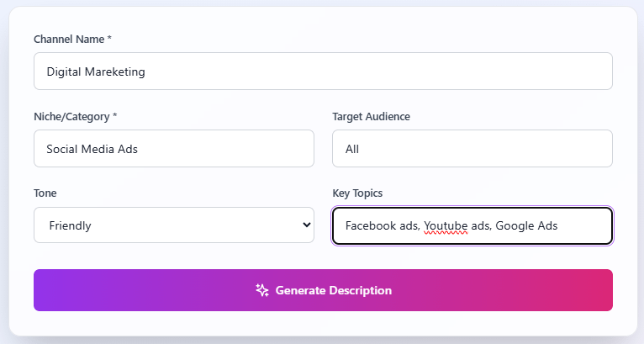Click the 'All' text in Target Audience
The width and height of the screenshot is (644, 344).
click(x=352, y=149)
